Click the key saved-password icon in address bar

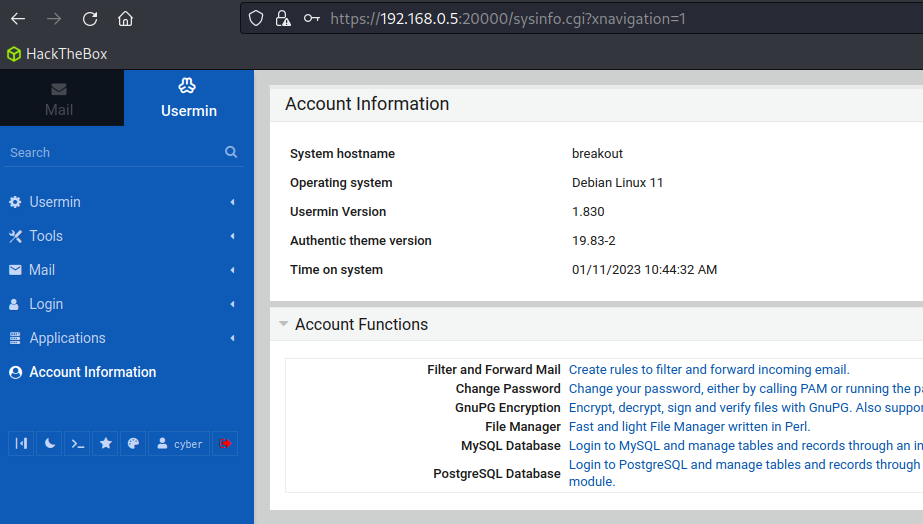311,19
